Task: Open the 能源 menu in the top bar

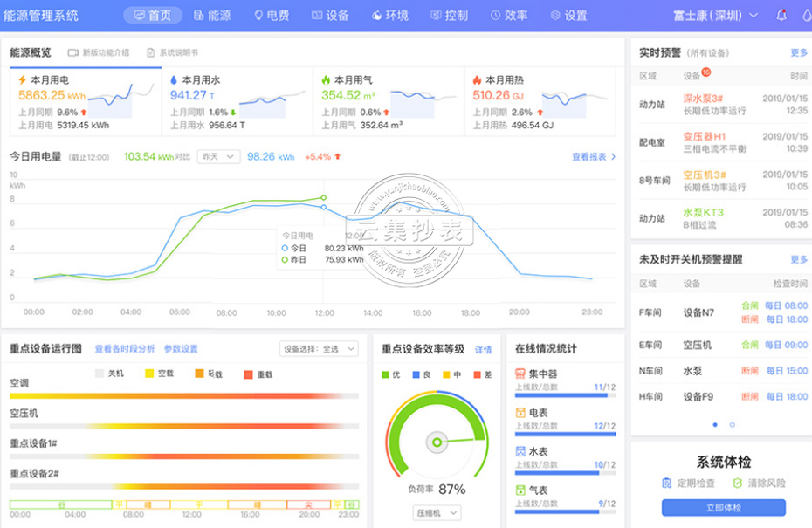Action: click(x=210, y=15)
